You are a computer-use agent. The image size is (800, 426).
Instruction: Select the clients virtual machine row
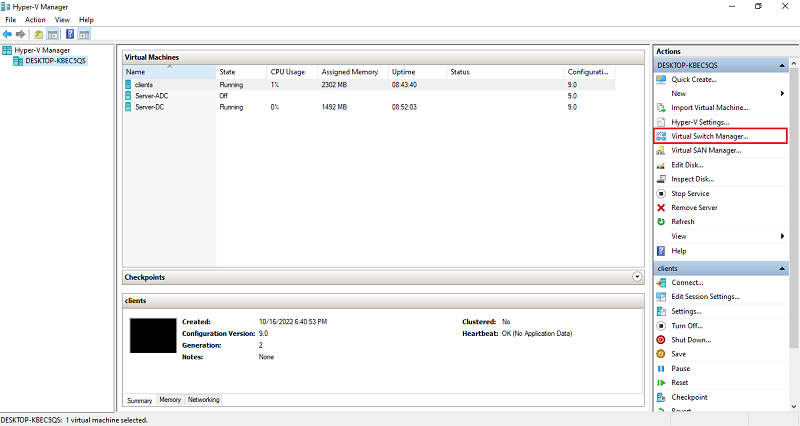(x=369, y=85)
